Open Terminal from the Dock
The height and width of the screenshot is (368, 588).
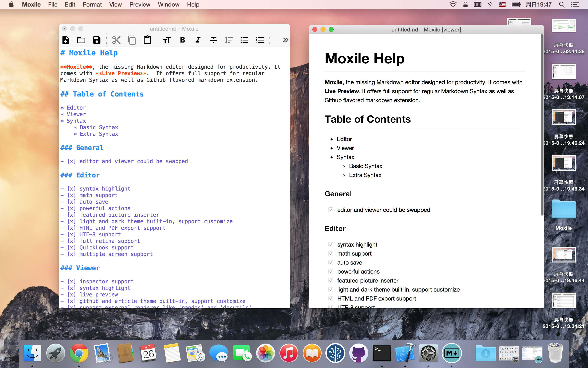click(382, 353)
